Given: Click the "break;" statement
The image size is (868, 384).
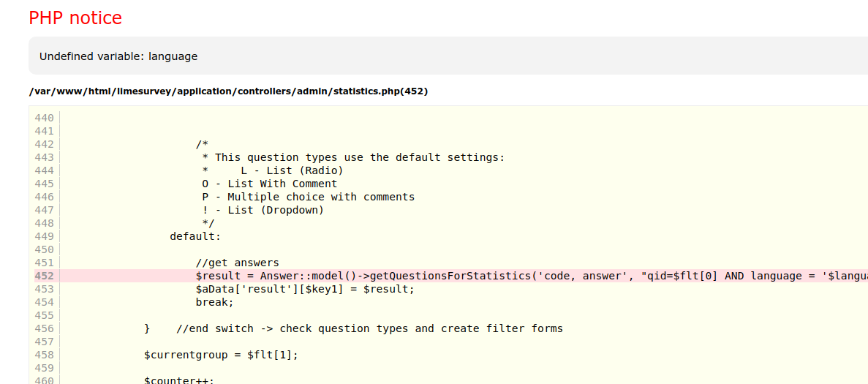Looking at the screenshot, I should [214, 302].
